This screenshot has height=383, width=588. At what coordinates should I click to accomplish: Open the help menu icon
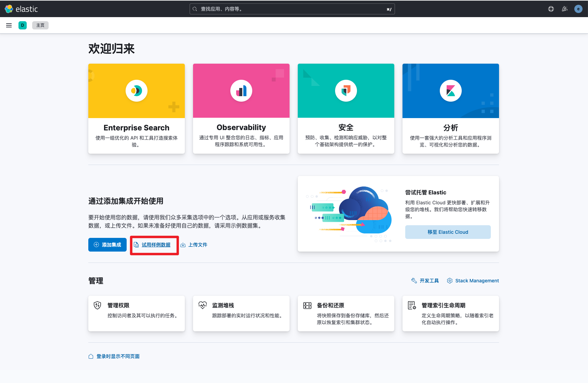click(x=551, y=9)
